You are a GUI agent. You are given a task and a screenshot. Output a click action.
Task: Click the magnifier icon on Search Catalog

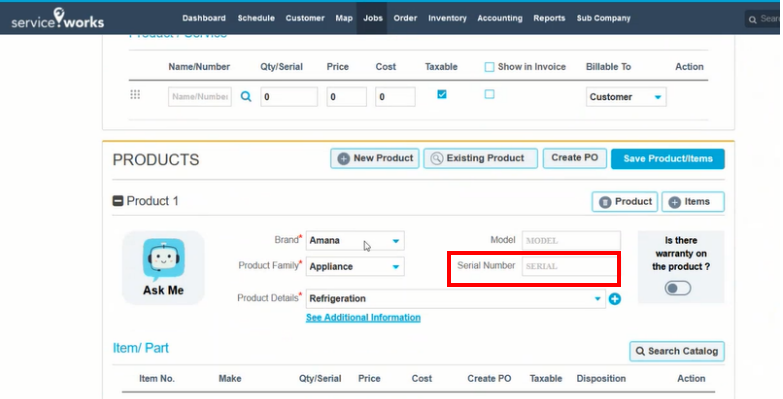pyautogui.click(x=640, y=351)
